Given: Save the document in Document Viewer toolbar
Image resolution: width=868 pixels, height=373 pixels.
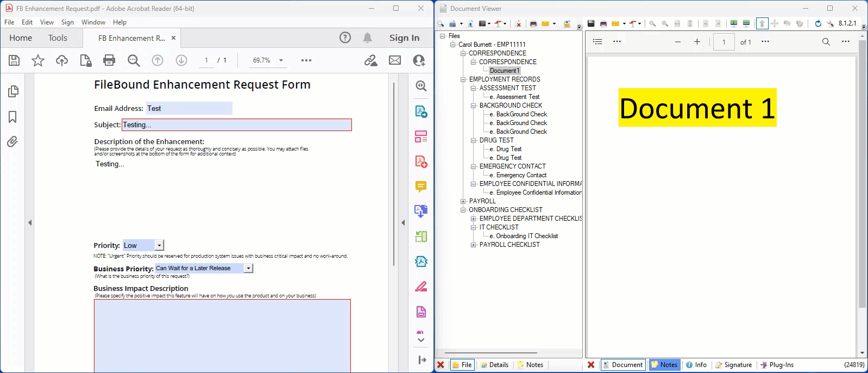Looking at the screenshot, I should [591, 23].
